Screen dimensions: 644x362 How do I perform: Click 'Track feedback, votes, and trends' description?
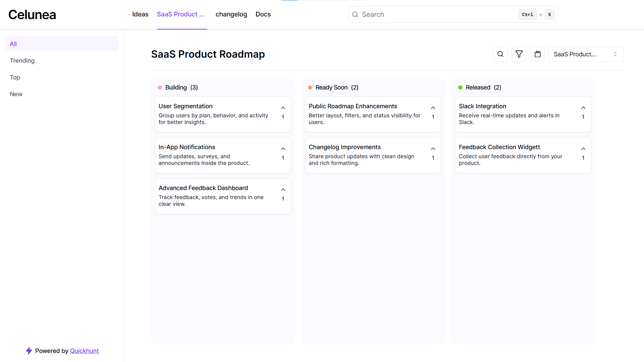[x=211, y=200]
